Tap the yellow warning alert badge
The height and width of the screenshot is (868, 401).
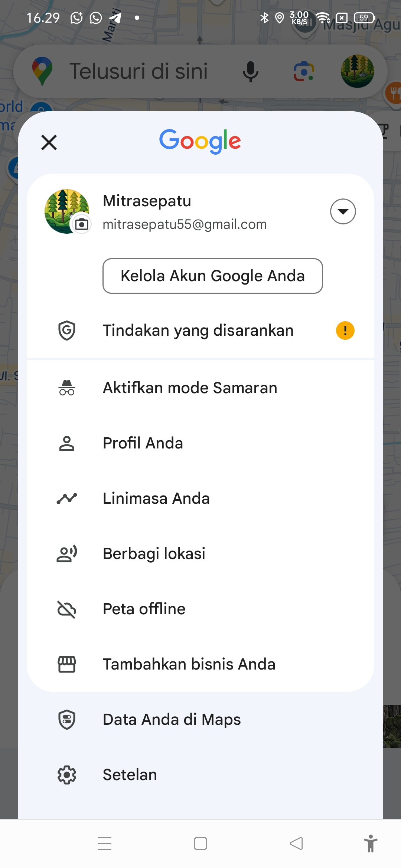click(345, 330)
